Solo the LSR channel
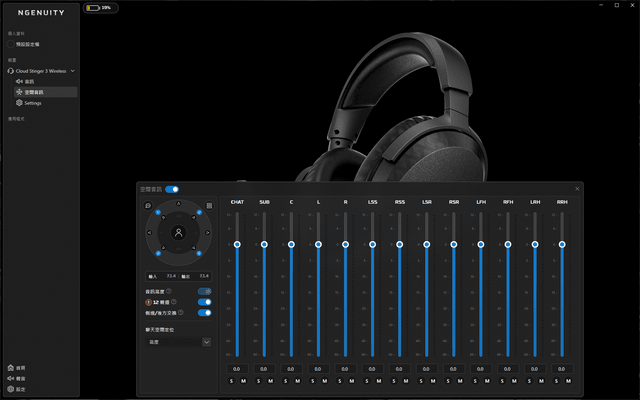Image resolution: width=640 pixels, height=400 pixels. [421, 381]
